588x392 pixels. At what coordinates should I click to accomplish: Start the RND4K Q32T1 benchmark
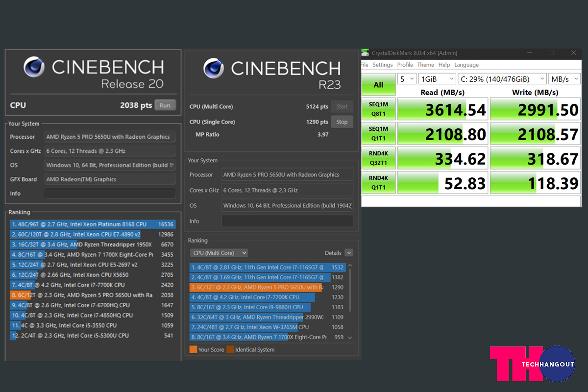click(x=378, y=158)
